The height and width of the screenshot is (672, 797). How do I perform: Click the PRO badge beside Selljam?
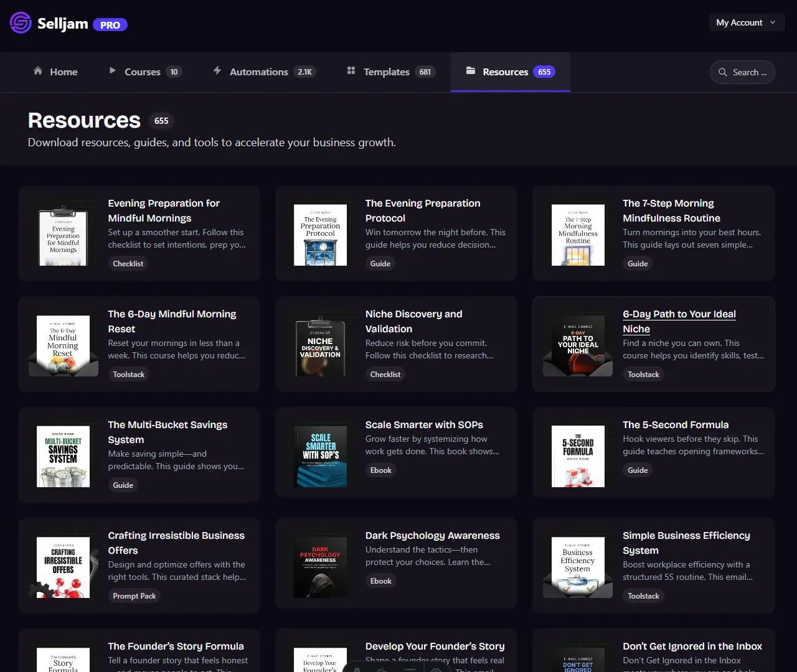(x=110, y=25)
